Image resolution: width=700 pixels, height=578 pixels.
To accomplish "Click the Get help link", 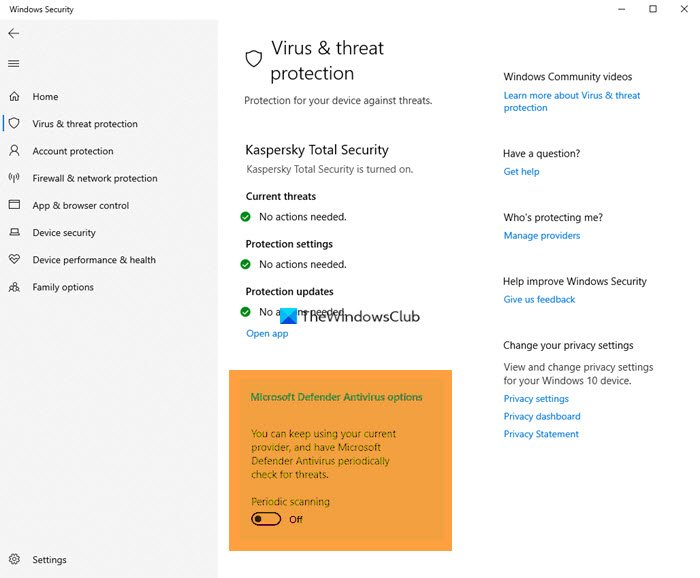I will pos(521,171).
